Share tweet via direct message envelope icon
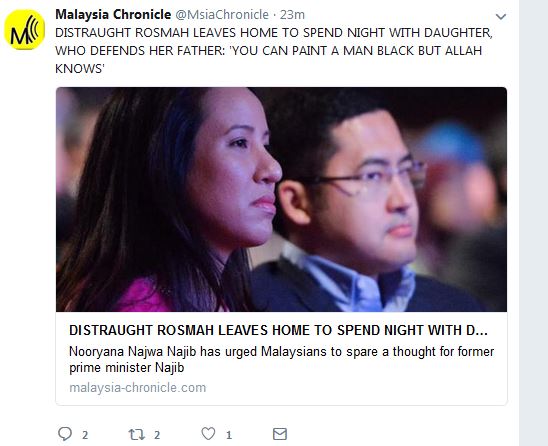 coord(280,434)
